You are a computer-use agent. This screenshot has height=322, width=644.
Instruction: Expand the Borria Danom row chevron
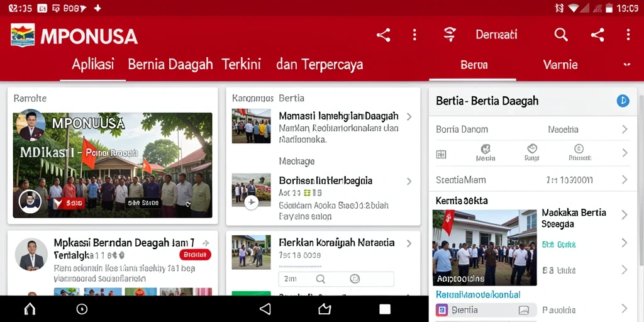point(625,130)
